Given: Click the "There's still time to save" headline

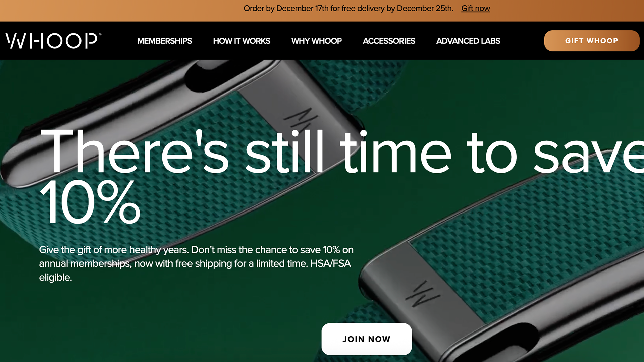Looking at the screenshot, I should pyautogui.click(x=341, y=152).
